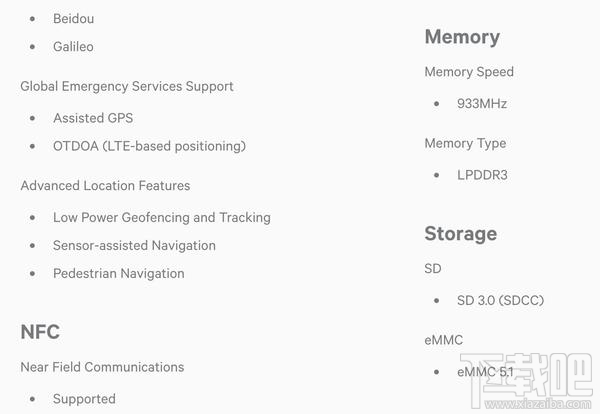Click the Memory section heading

pyautogui.click(x=462, y=37)
